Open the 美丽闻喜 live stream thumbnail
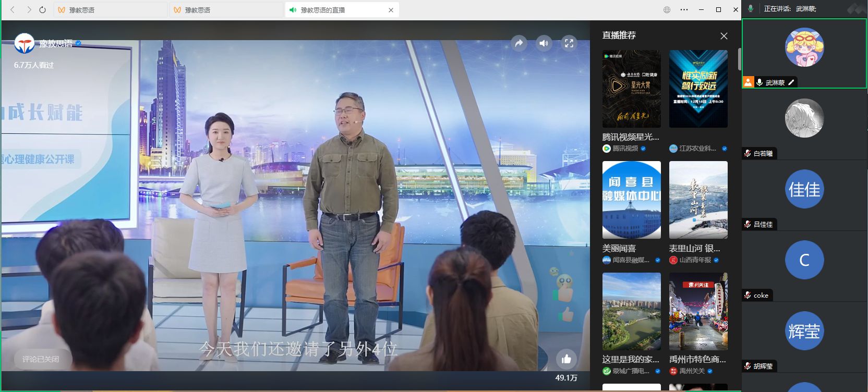868x392 pixels. point(631,200)
